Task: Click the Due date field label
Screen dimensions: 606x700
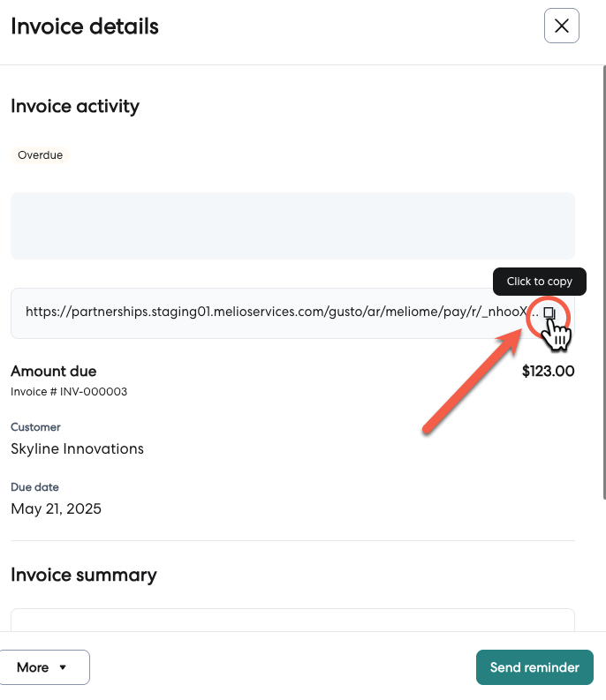Action: pyautogui.click(x=34, y=487)
